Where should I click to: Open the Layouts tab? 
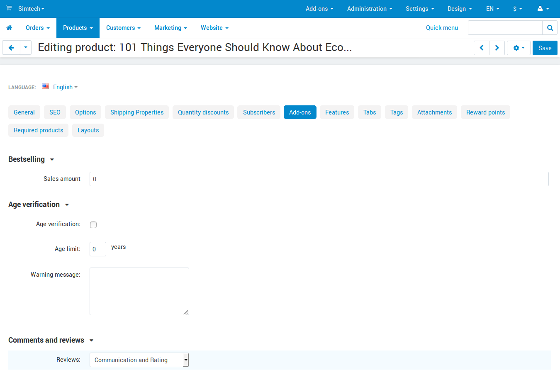pos(88,130)
